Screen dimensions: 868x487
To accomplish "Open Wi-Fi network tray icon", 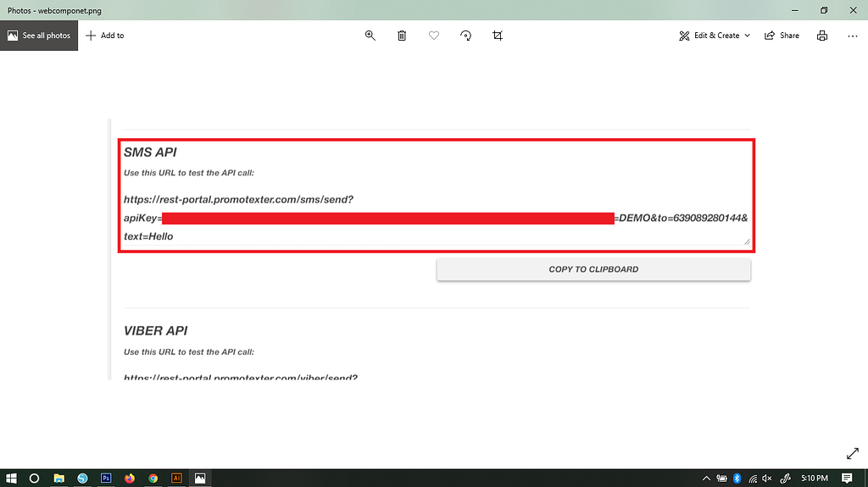I will click(x=753, y=479).
